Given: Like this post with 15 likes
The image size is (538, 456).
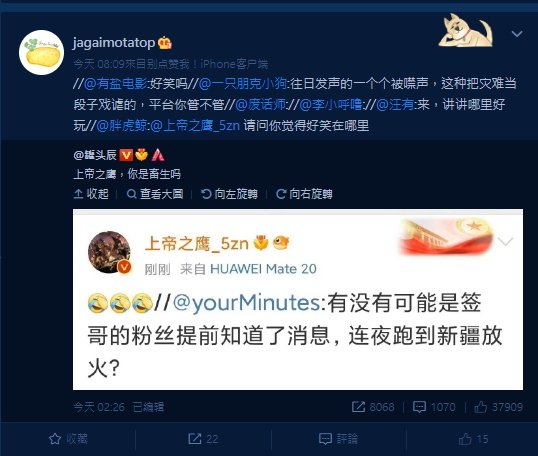Looking at the screenshot, I should pyautogui.click(x=473, y=439).
